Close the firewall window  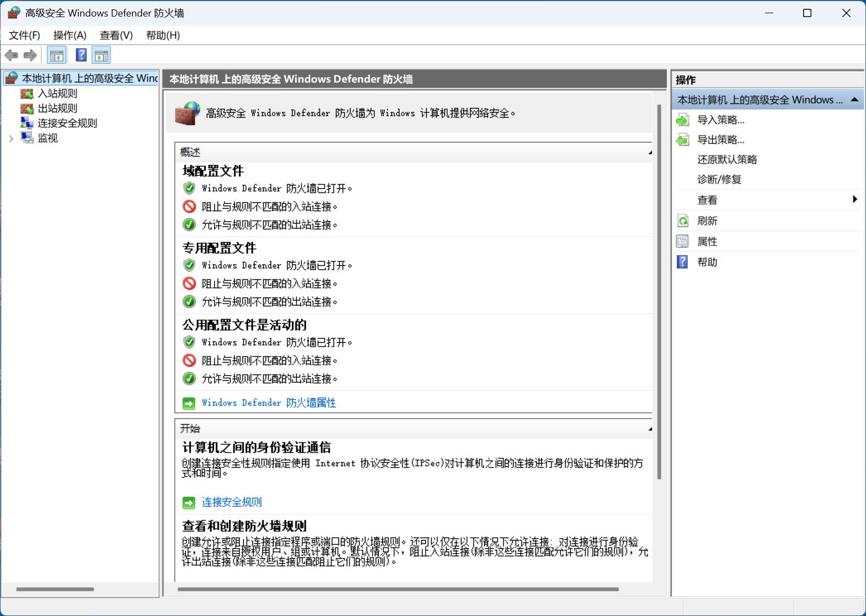(846, 13)
